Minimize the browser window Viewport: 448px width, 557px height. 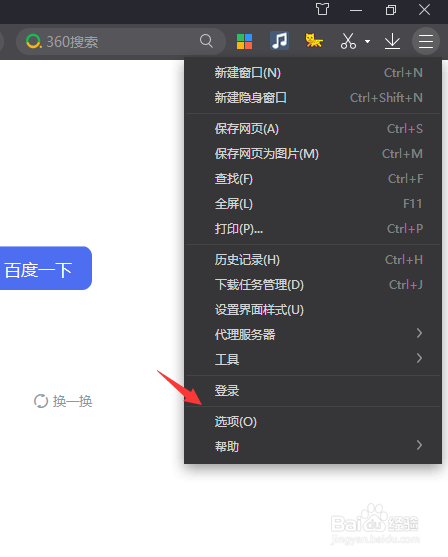click(x=356, y=10)
